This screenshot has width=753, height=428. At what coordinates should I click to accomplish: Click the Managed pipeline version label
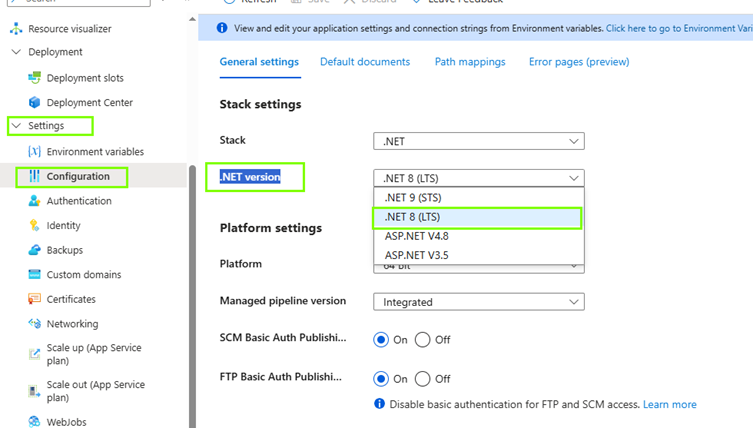point(283,301)
